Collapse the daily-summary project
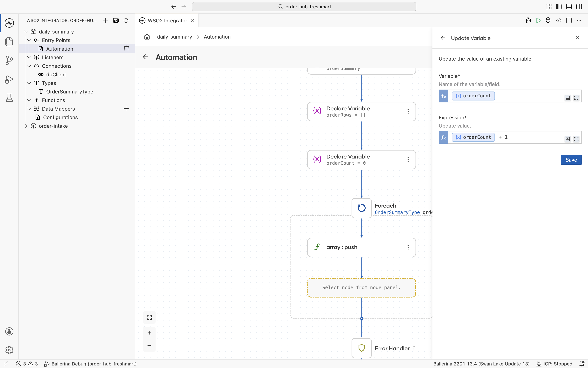The width and height of the screenshot is (588, 368). tap(26, 32)
